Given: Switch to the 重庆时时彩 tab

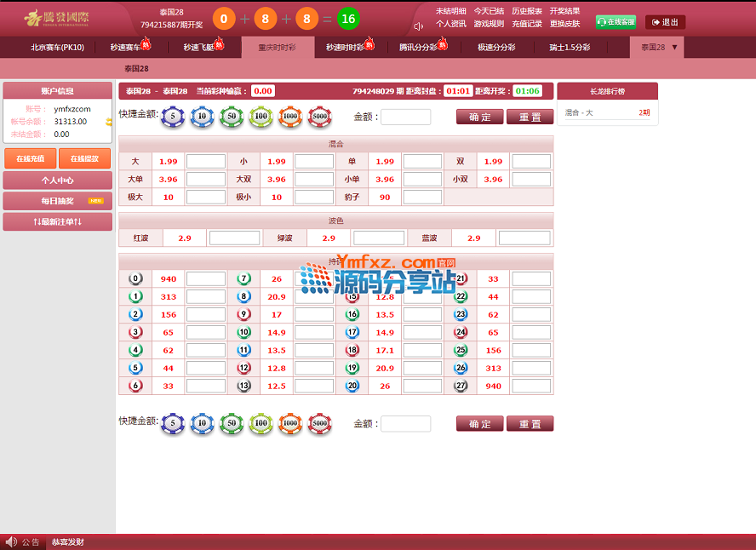Looking at the screenshot, I should click(278, 49).
